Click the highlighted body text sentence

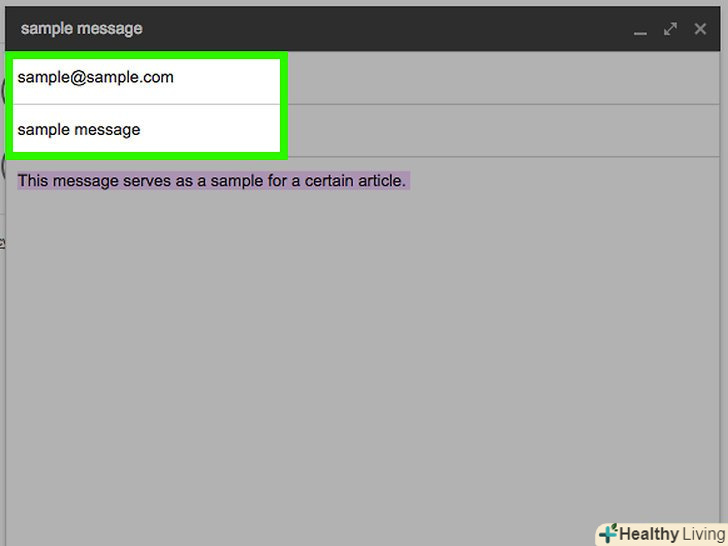click(213, 181)
